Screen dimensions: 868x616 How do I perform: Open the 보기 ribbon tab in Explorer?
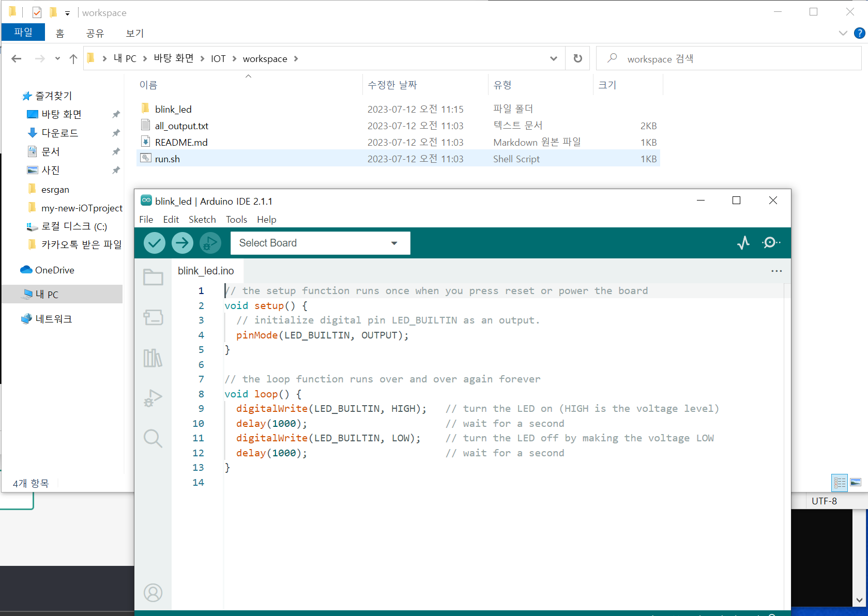pos(135,33)
